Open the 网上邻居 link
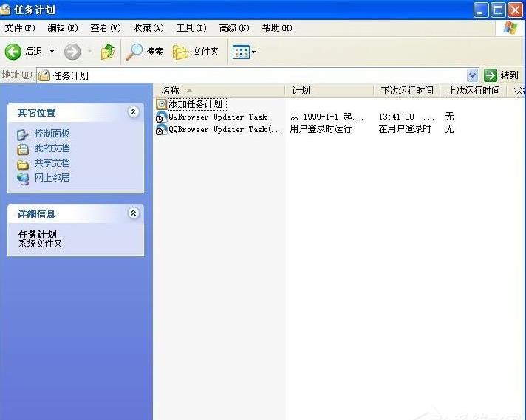This screenshot has height=420, width=526. [x=52, y=178]
